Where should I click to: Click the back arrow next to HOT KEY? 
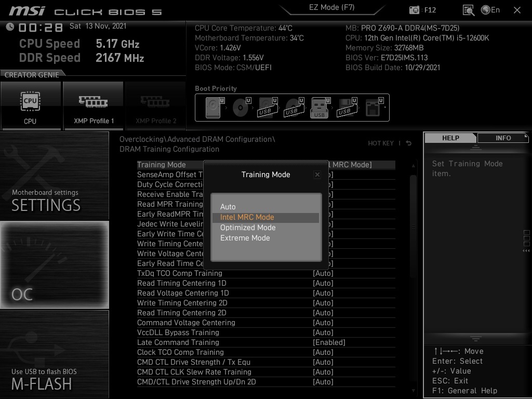[x=409, y=143]
